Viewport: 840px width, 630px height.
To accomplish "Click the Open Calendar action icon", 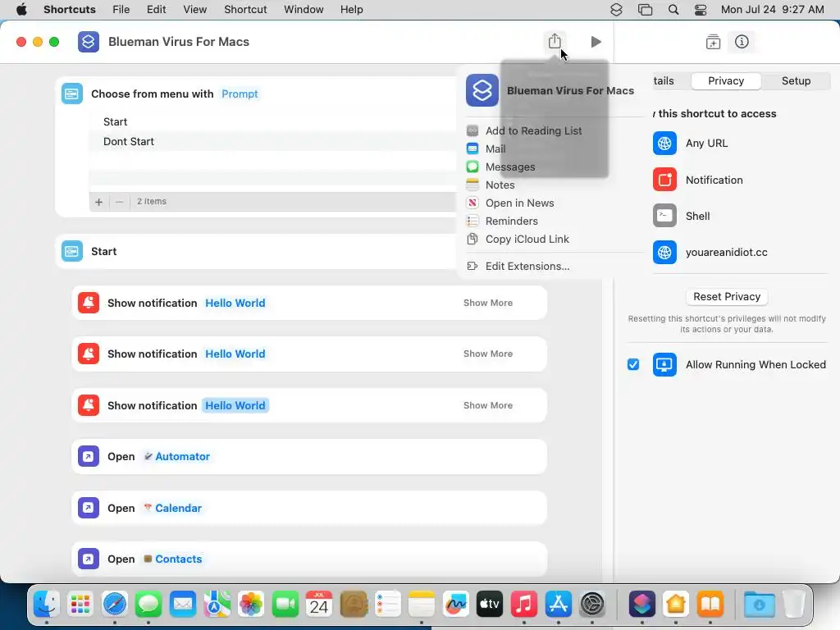I will tap(89, 508).
